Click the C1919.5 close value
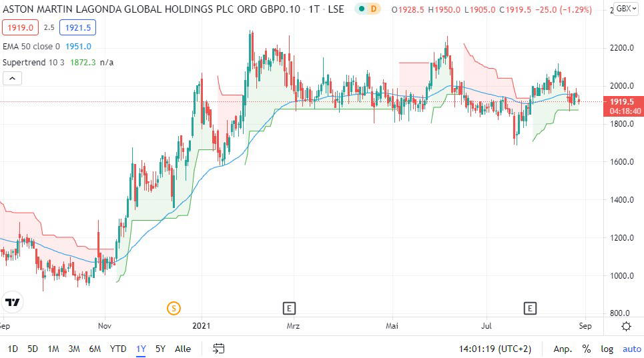The image size is (644, 358). point(515,9)
